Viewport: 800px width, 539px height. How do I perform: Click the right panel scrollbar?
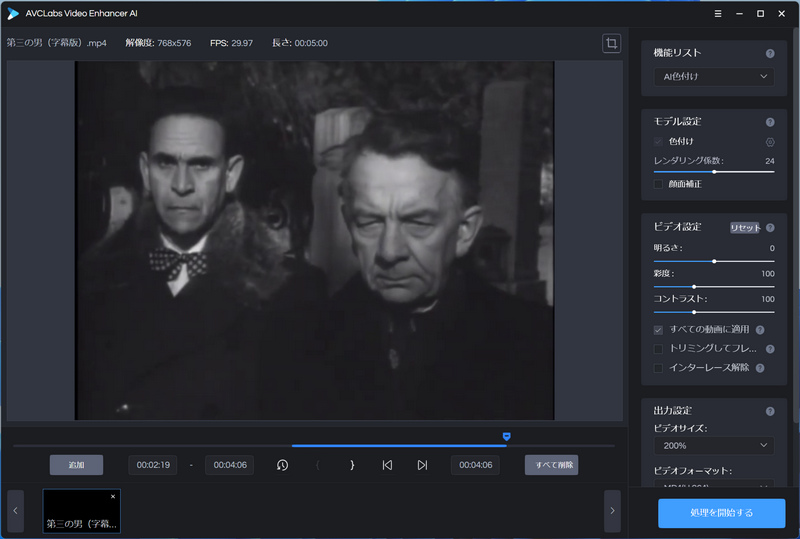[x=796, y=225]
